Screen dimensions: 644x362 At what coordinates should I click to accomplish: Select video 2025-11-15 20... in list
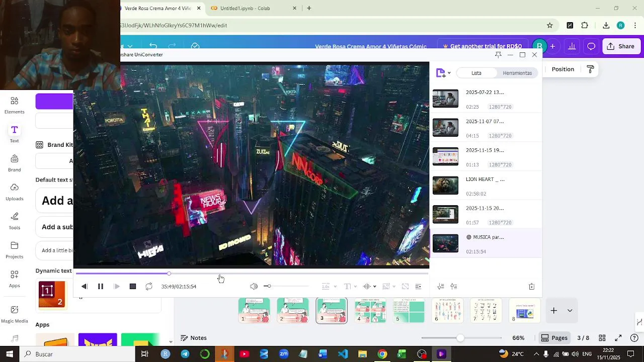point(486,215)
